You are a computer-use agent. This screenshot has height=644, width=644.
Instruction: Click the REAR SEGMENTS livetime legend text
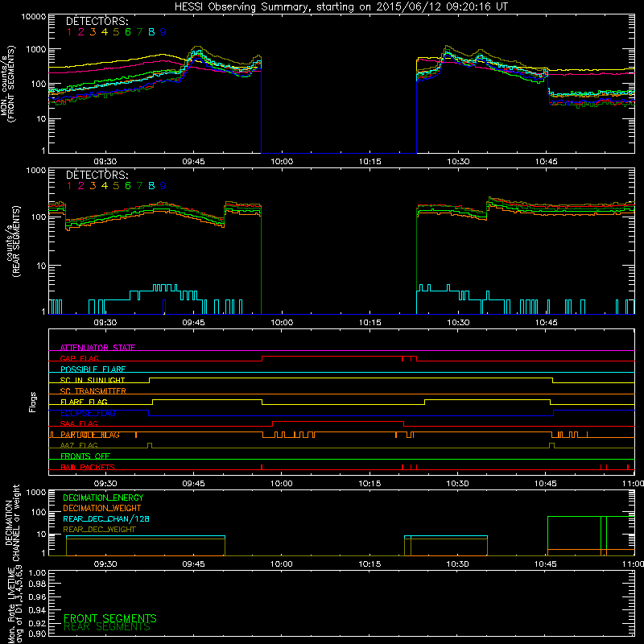click(x=107, y=627)
